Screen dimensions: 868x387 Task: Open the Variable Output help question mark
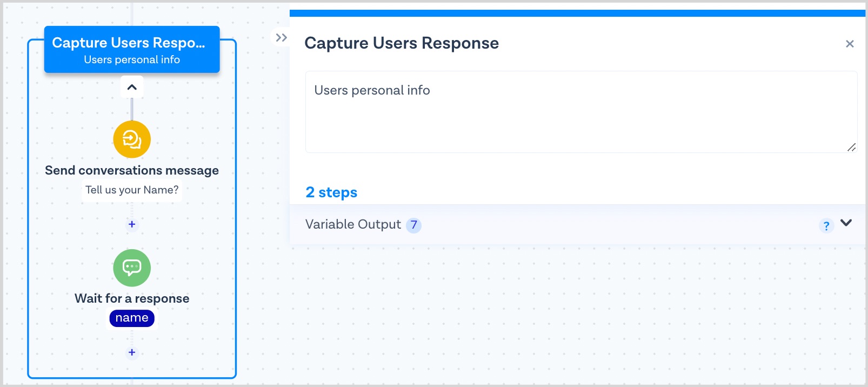(826, 225)
